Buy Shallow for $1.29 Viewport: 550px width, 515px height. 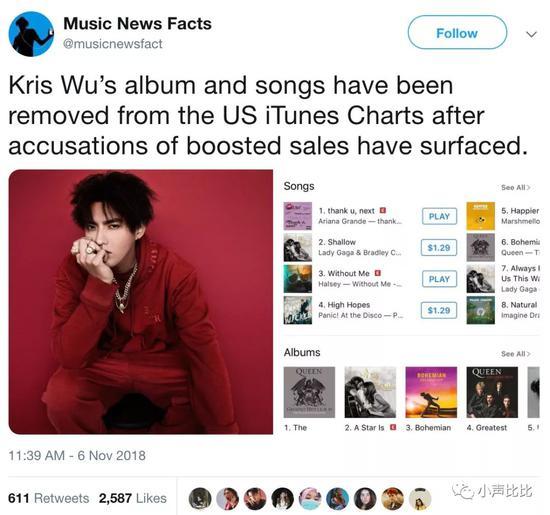[x=439, y=248]
